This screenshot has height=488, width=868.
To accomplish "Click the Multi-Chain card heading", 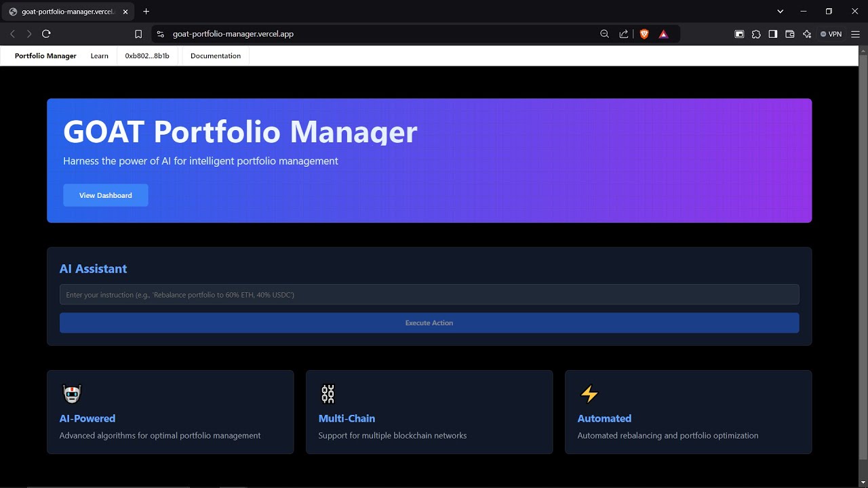I will (347, 419).
